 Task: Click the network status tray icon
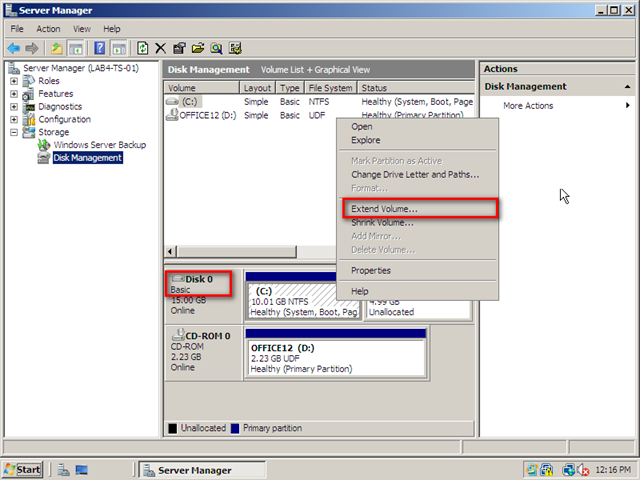(568, 470)
